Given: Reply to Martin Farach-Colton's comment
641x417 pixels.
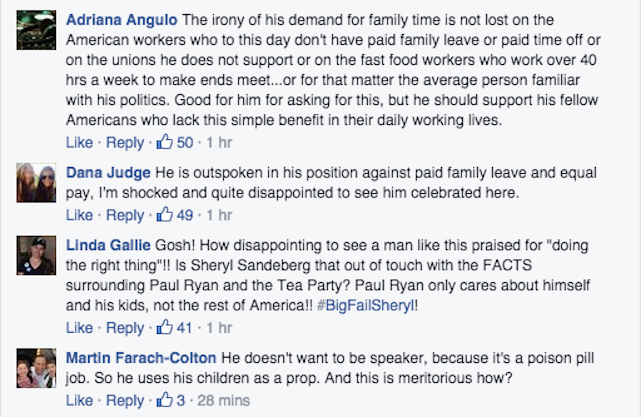Looking at the screenshot, I should [125, 400].
